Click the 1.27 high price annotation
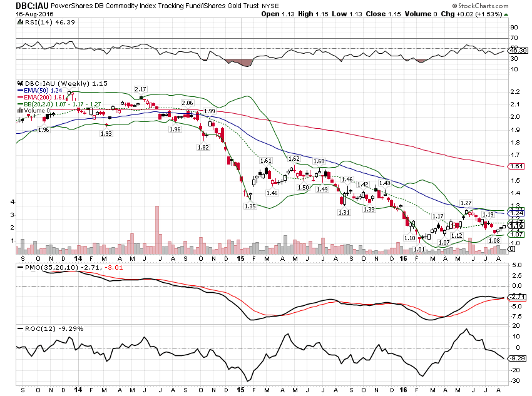This screenshot has height=396, width=532. point(466,203)
